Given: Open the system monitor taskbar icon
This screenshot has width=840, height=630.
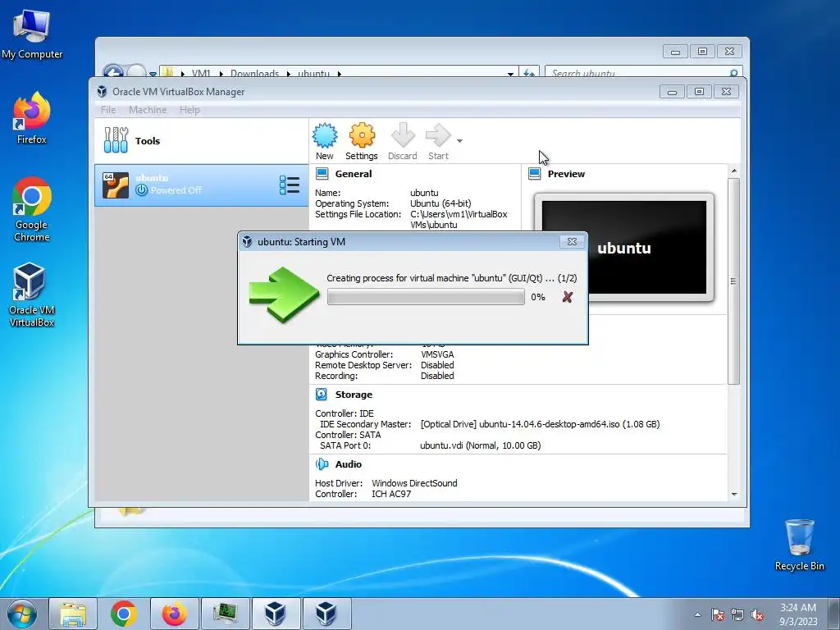Looking at the screenshot, I should (226, 614).
